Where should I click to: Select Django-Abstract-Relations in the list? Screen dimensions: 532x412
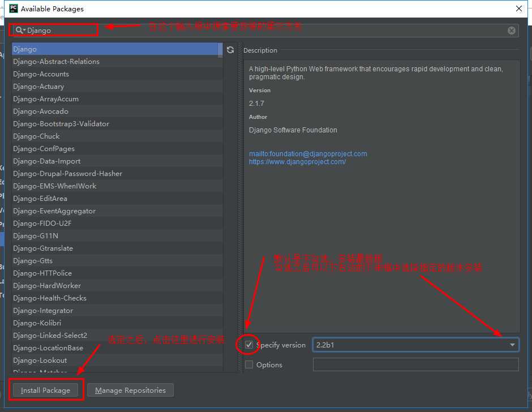click(117, 62)
